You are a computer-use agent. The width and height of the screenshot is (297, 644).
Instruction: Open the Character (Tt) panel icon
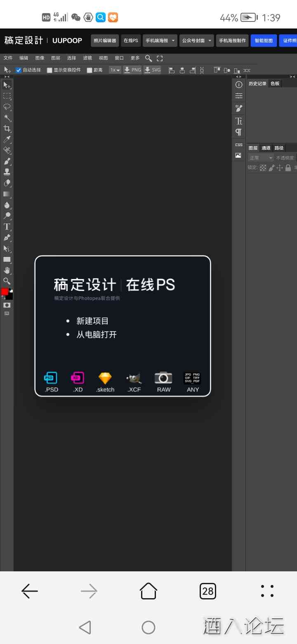pos(238,121)
